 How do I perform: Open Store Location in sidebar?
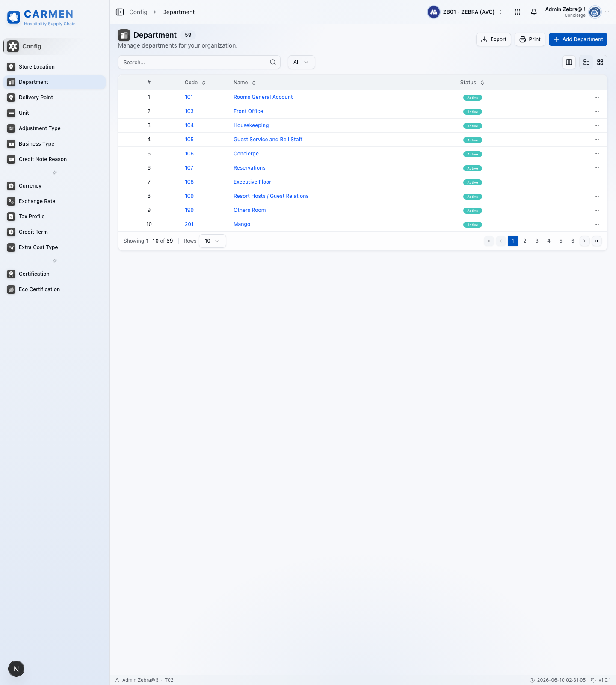[x=55, y=67]
